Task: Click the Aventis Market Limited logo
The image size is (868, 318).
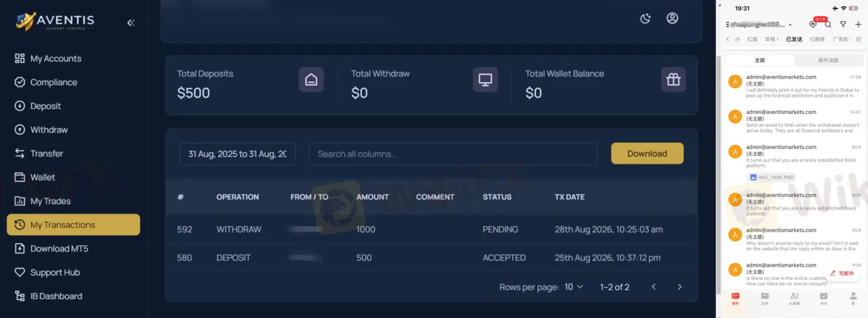Action: coord(56,22)
